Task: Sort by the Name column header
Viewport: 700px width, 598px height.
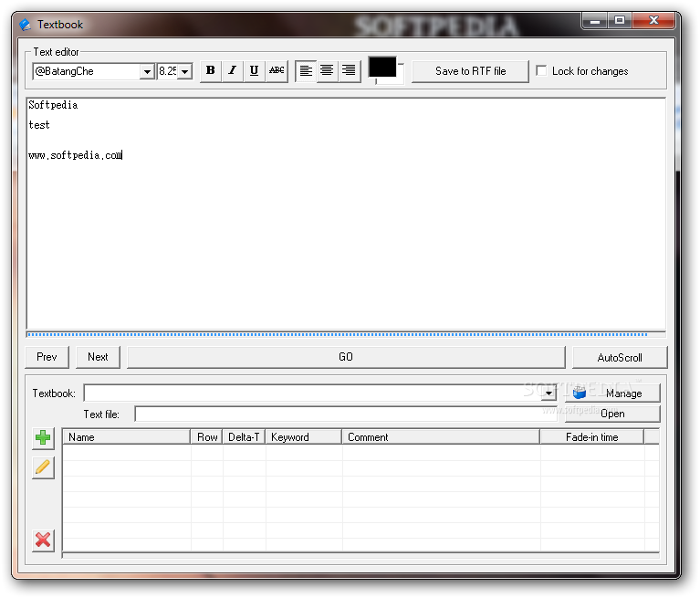Action: (126, 436)
